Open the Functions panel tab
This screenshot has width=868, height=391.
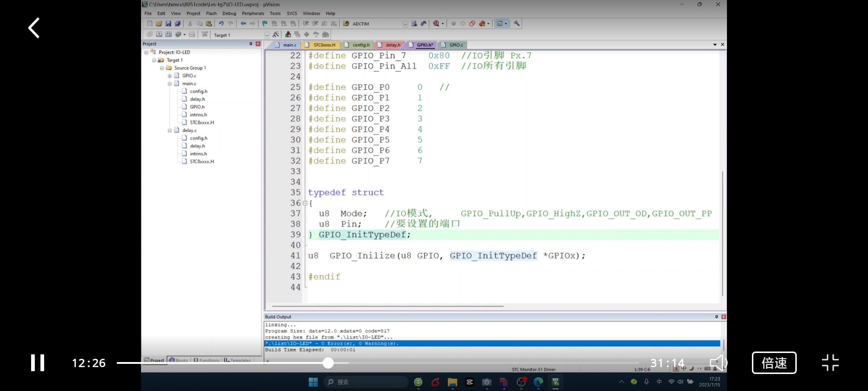207,360
